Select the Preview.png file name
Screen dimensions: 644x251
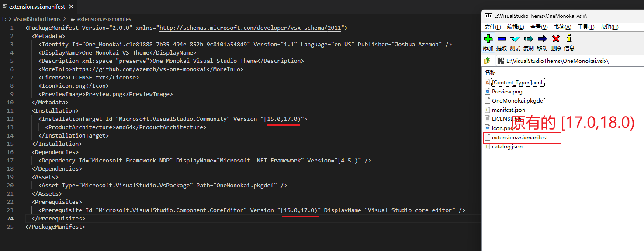(x=507, y=91)
